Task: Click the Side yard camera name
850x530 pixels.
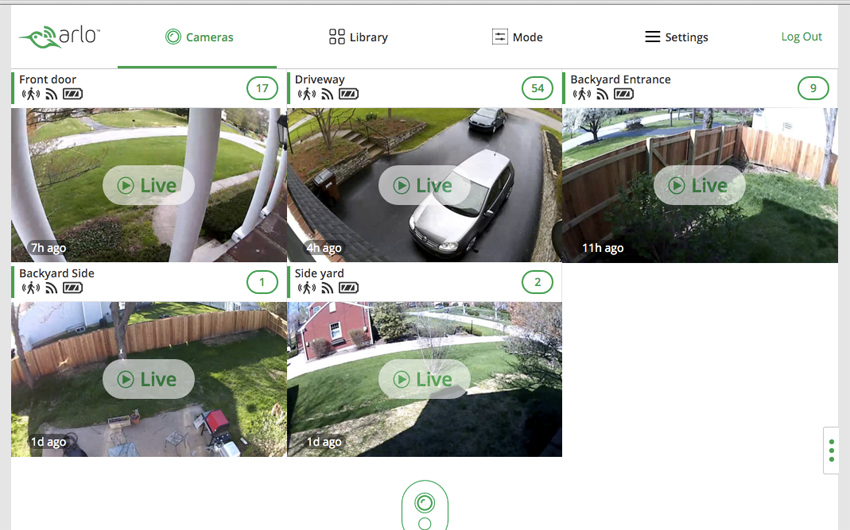Action: coord(319,273)
